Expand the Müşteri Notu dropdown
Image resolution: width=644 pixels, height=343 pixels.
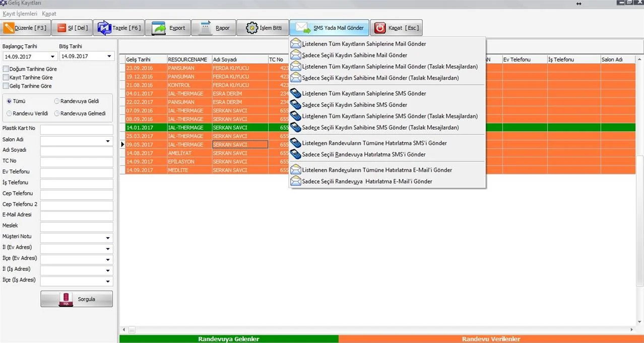108,238
